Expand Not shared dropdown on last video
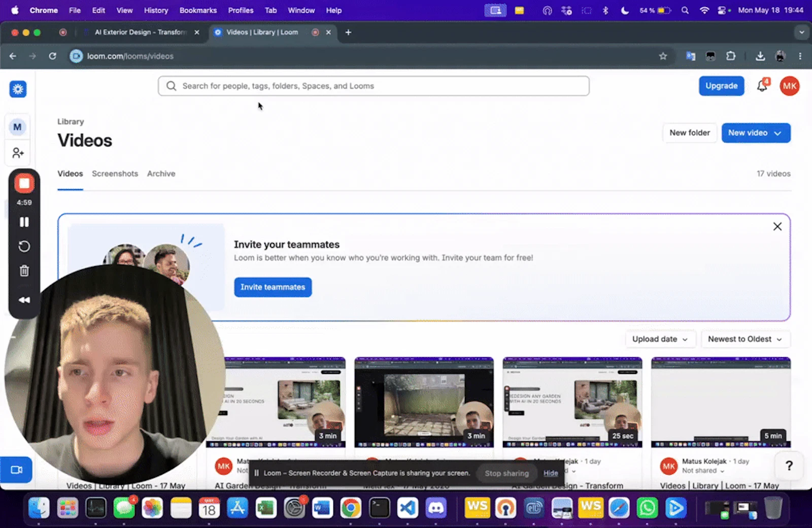Image resolution: width=812 pixels, height=528 pixels. pyautogui.click(x=703, y=471)
